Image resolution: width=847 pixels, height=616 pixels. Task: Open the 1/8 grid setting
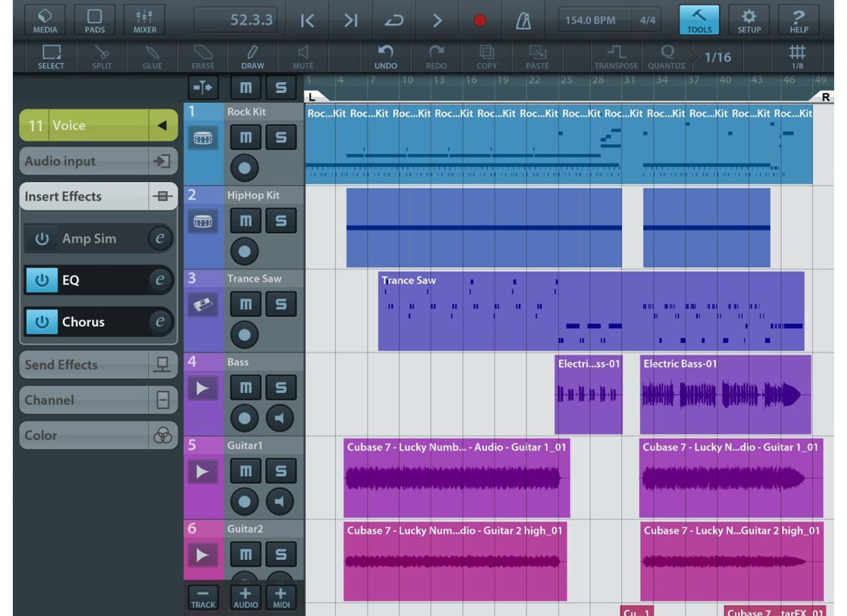click(x=797, y=57)
